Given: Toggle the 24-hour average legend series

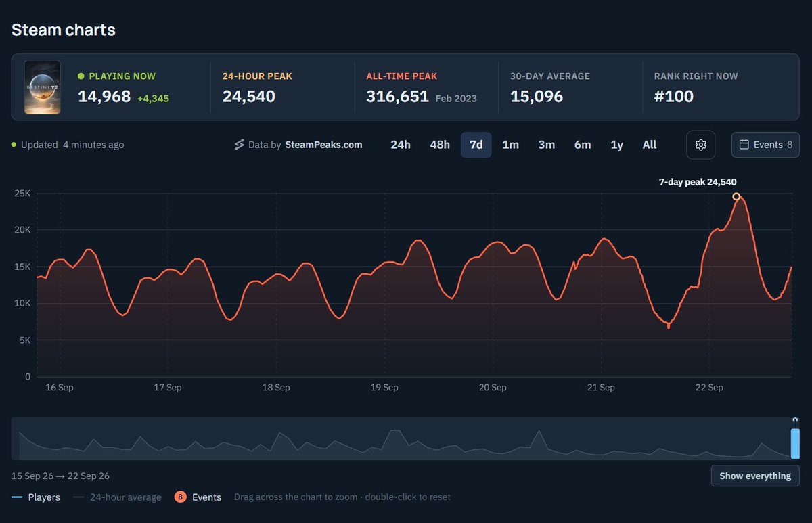Looking at the screenshot, I should coord(117,497).
